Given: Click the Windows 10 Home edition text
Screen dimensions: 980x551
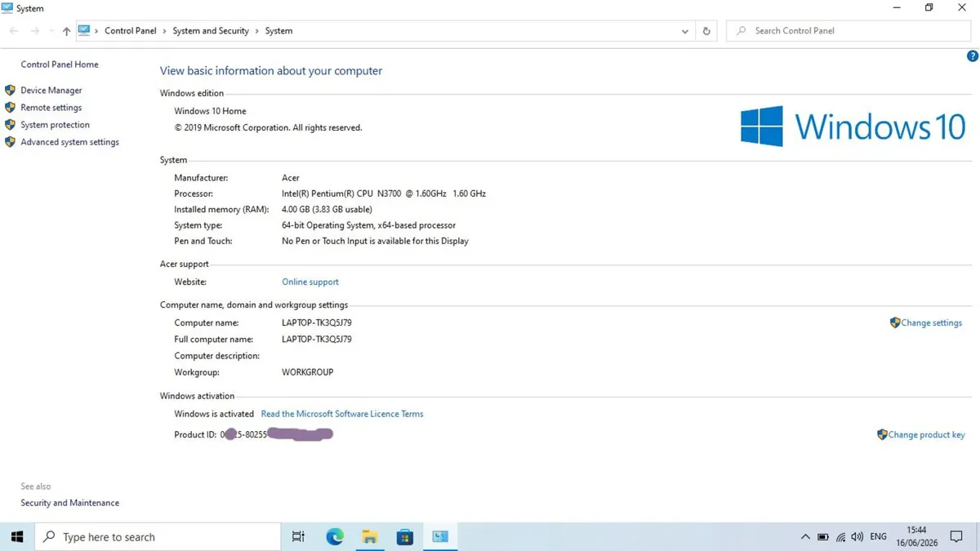Looking at the screenshot, I should 210,111.
